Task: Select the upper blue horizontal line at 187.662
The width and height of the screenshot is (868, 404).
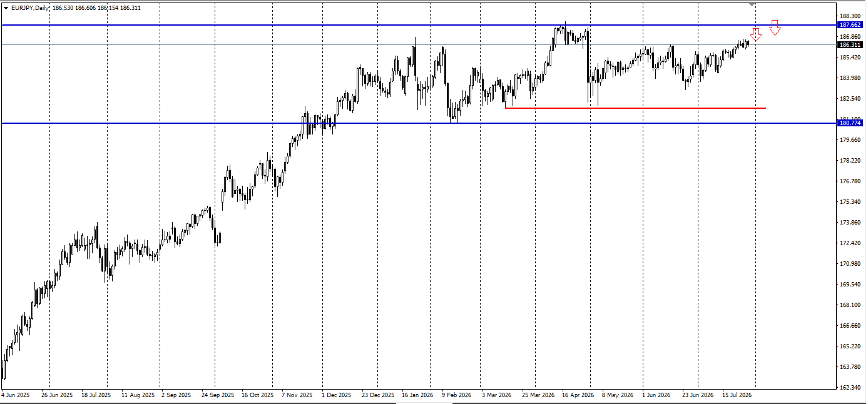Action: pyautogui.click(x=419, y=25)
